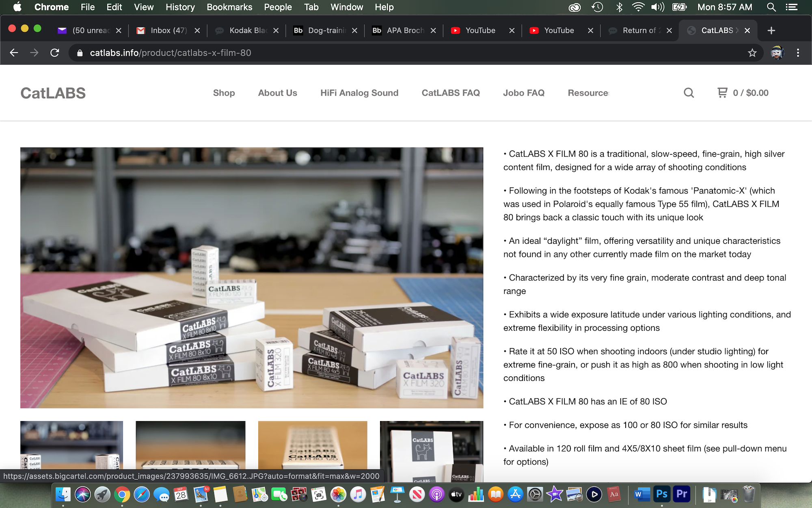This screenshot has width=812, height=508.
Task: Open a new tab with plus icon
Action: pyautogui.click(x=771, y=30)
